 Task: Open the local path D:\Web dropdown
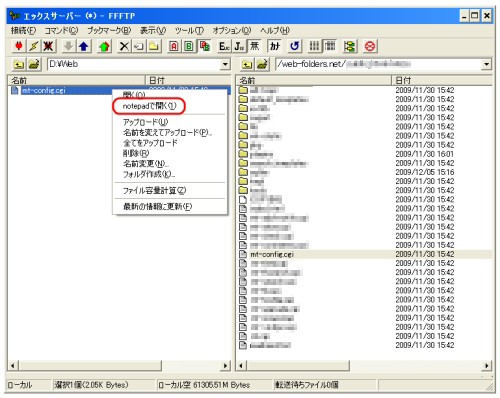(x=226, y=64)
